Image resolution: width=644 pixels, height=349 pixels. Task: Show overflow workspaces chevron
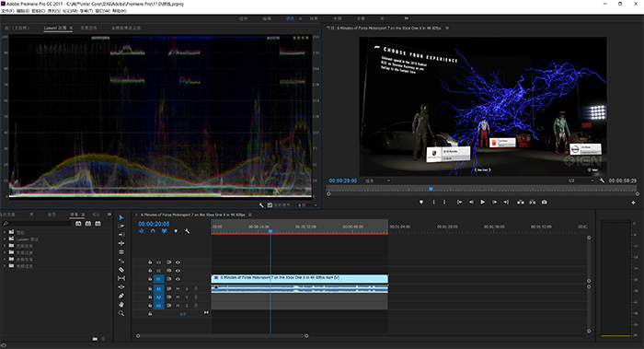pos(407,18)
